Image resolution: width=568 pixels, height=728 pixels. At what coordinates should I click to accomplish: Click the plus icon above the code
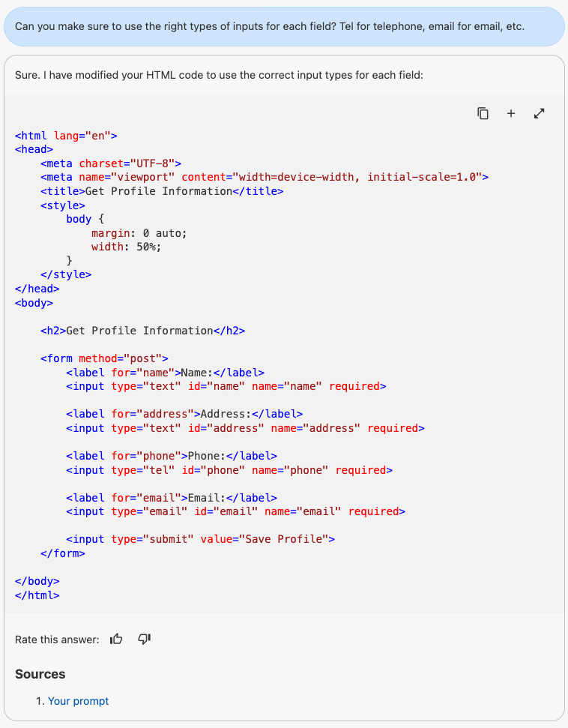pyautogui.click(x=511, y=113)
